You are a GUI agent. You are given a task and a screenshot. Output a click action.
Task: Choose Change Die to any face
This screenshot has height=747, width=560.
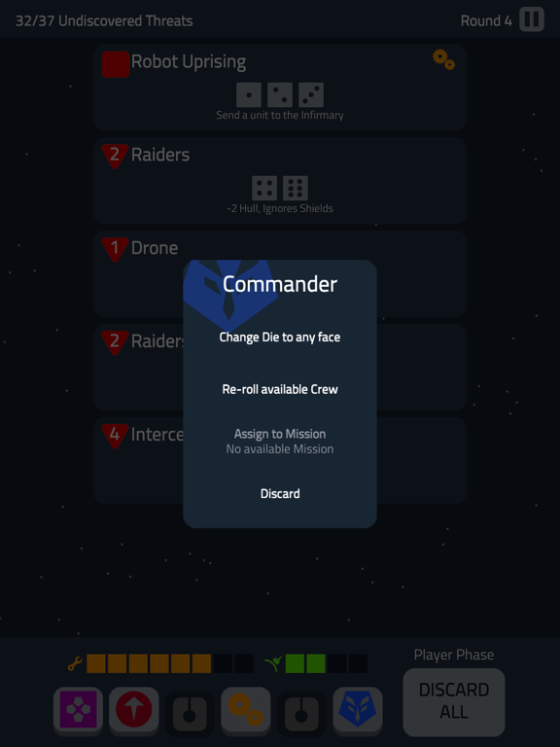(x=280, y=338)
